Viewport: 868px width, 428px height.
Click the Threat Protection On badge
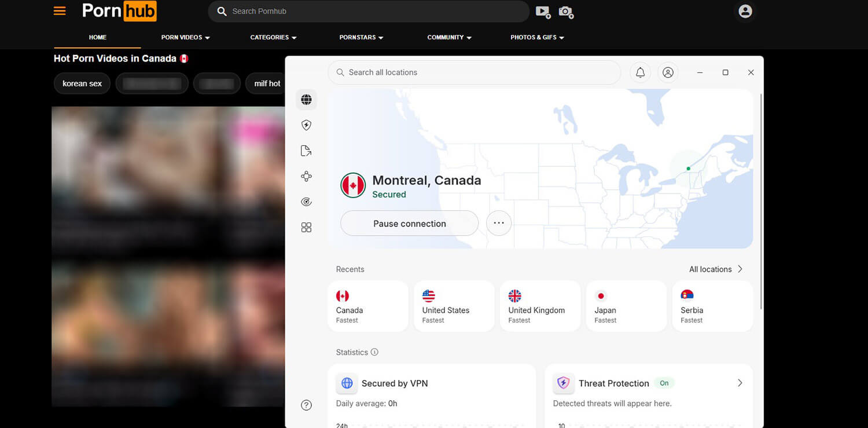(664, 383)
